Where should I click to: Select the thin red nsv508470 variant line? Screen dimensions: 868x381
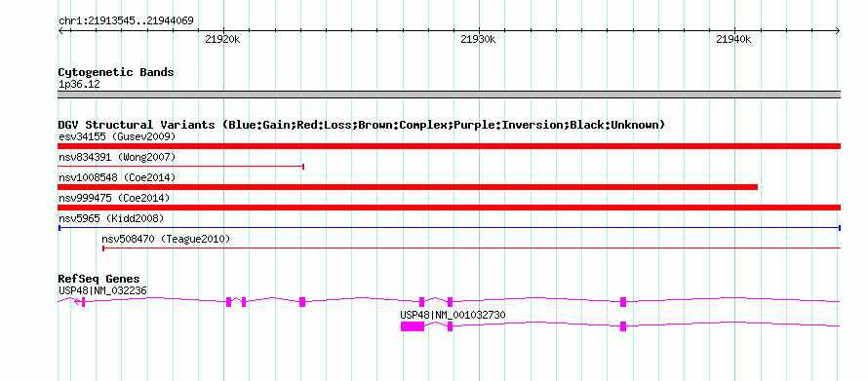[472, 248]
